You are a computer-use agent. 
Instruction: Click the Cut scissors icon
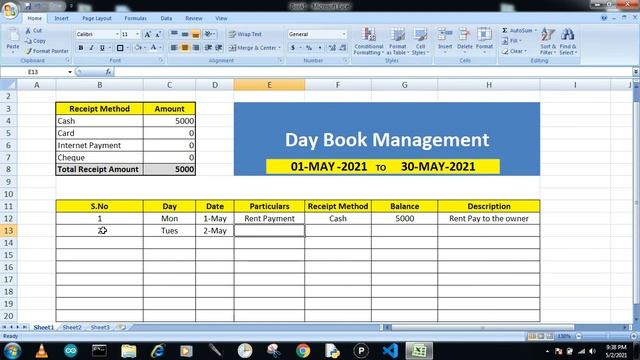[28, 31]
